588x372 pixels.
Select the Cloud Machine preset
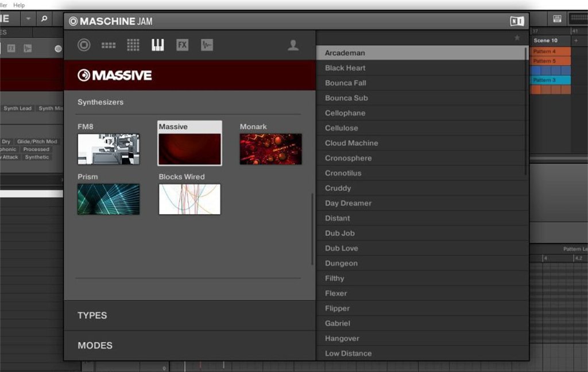click(351, 143)
